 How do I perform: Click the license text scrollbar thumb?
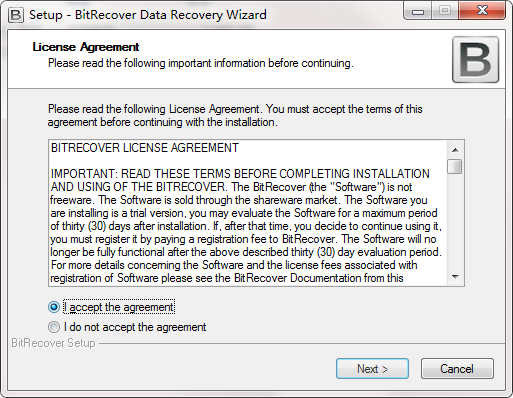[455, 166]
